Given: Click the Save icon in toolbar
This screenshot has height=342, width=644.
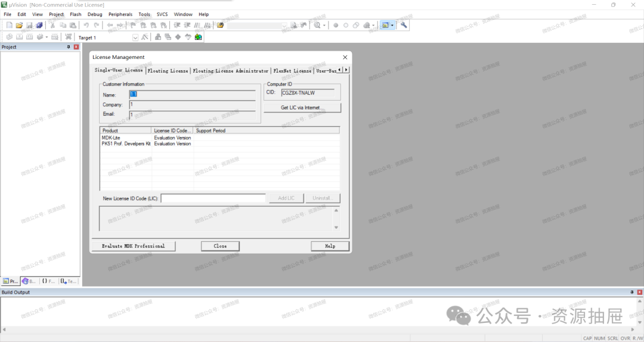Looking at the screenshot, I should point(29,26).
